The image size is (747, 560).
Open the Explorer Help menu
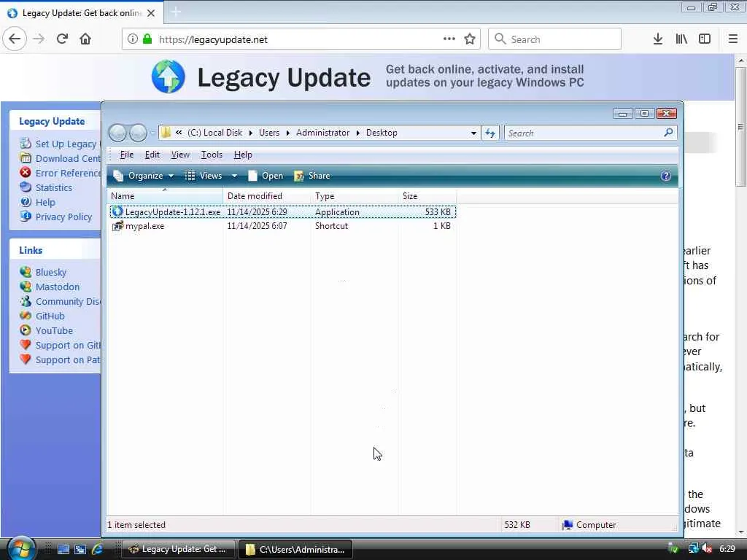(x=243, y=155)
